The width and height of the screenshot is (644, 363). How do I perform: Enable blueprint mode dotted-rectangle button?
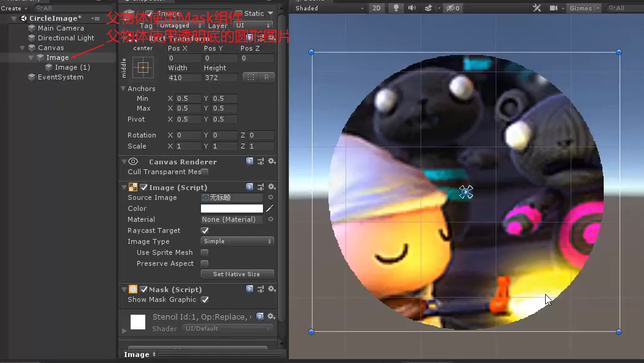pyautogui.click(x=250, y=77)
